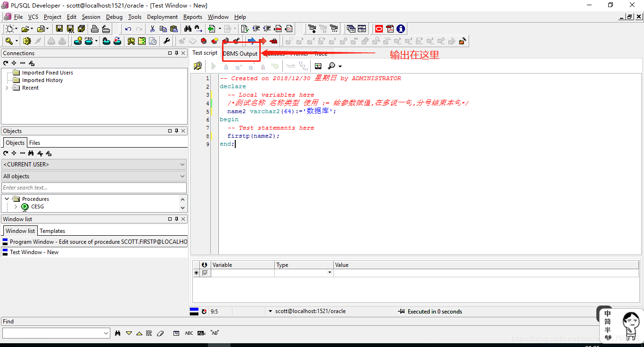Toggle the checkbox in the variable grid row
Viewport: 644px width, 347px height.
[205, 273]
